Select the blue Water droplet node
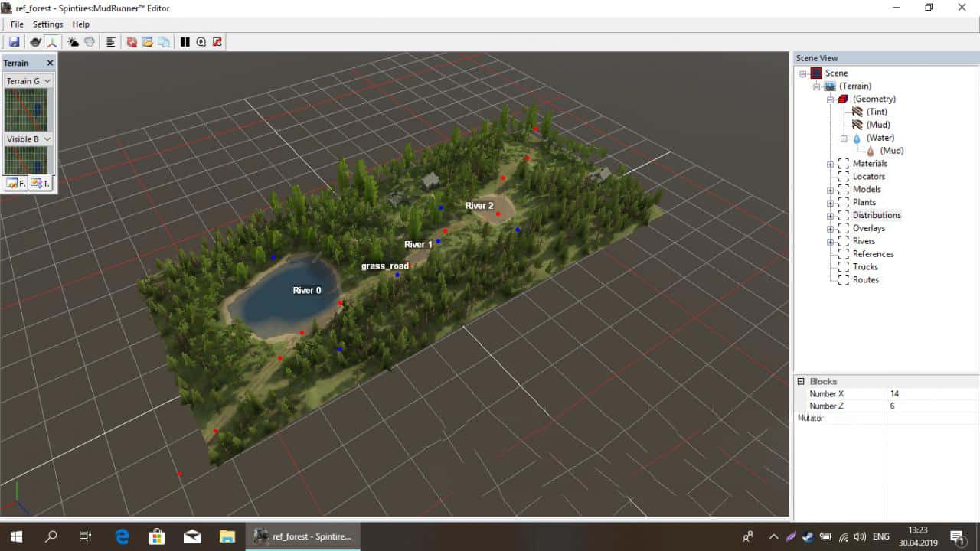980x551 pixels. tap(857, 138)
